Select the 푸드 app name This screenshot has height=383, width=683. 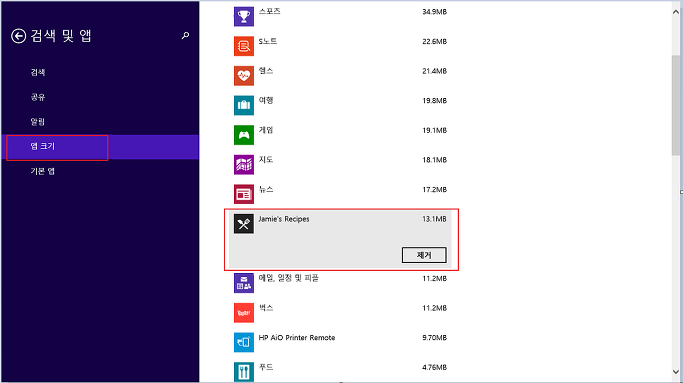266,367
